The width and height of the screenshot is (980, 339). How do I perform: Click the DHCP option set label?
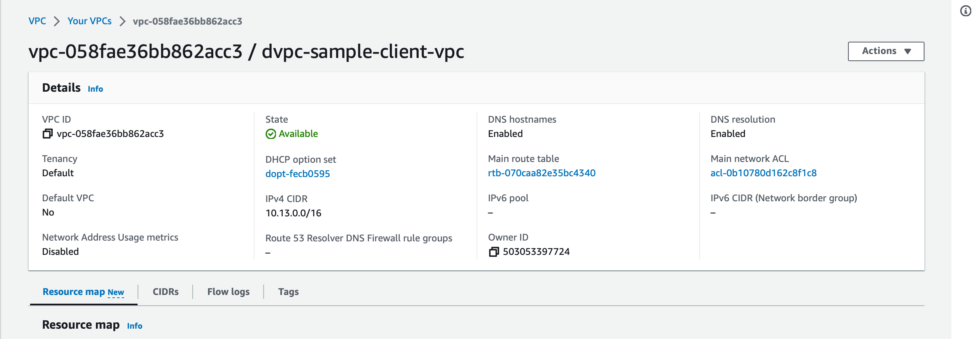click(301, 160)
